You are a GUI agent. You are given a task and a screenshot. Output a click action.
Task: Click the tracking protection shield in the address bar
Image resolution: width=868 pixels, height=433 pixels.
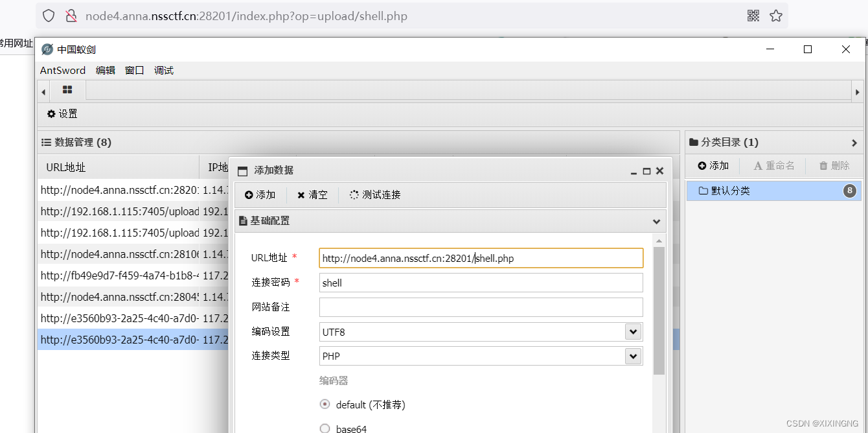(x=47, y=16)
